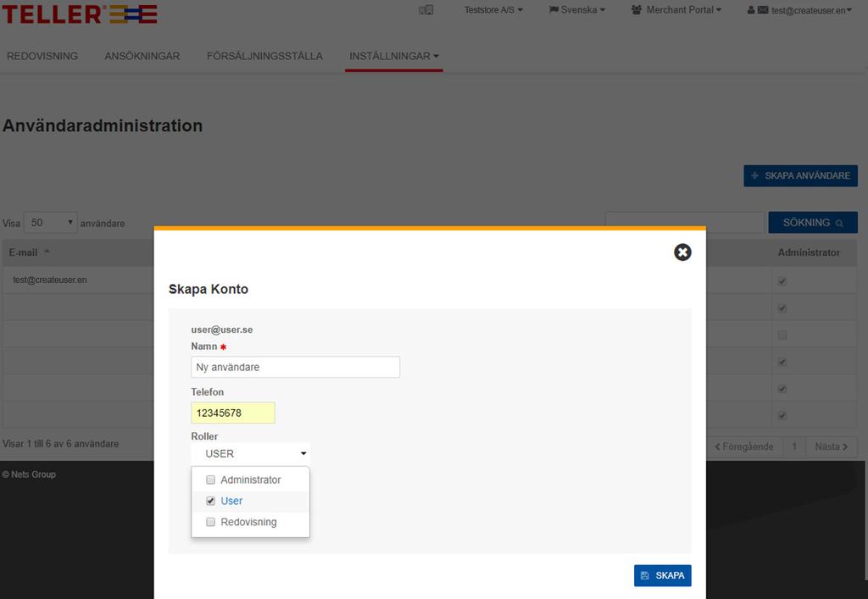Open the book icon in the top bar
This screenshot has width=868, height=599.
pyautogui.click(x=426, y=10)
